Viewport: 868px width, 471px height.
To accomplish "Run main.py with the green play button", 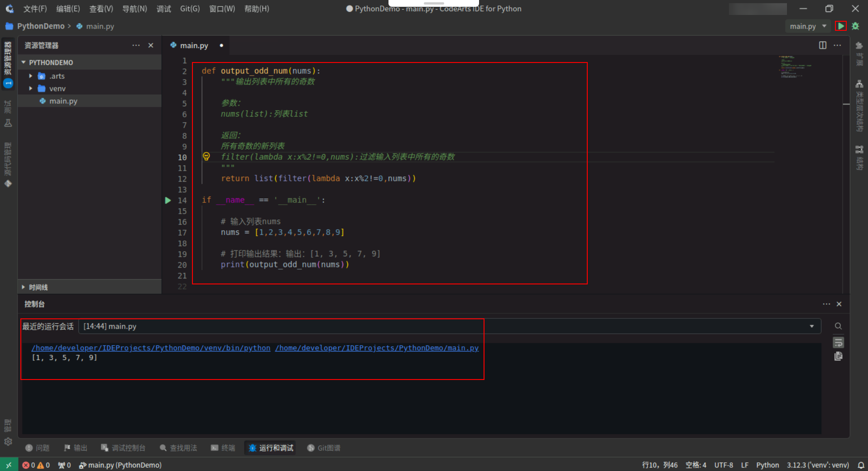I will [x=840, y=26].
